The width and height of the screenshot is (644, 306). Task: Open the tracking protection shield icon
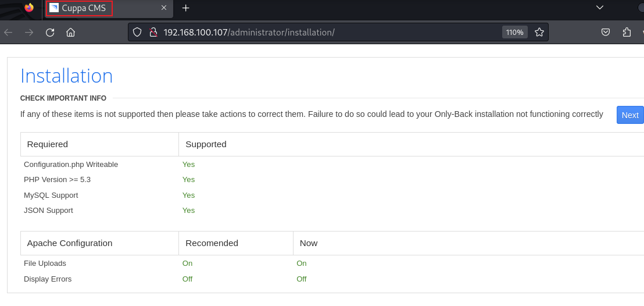(x=137, y=33)
